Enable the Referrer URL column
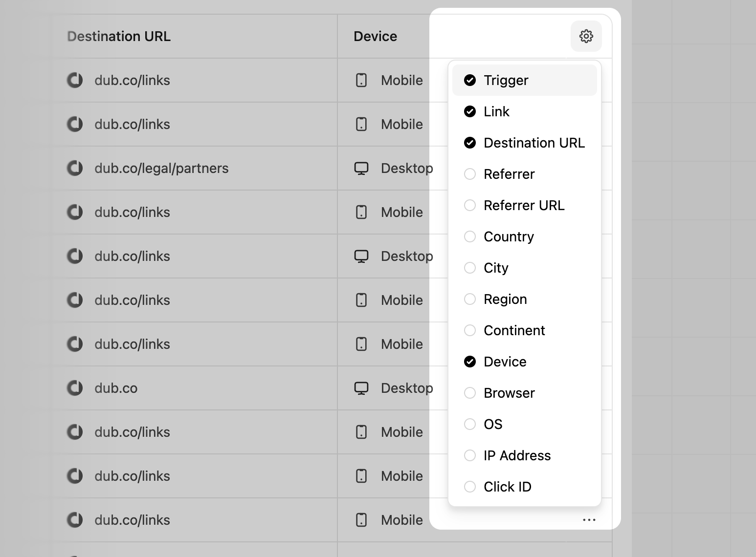Viewport: 756px width, 557px height. tap(524, 205)
